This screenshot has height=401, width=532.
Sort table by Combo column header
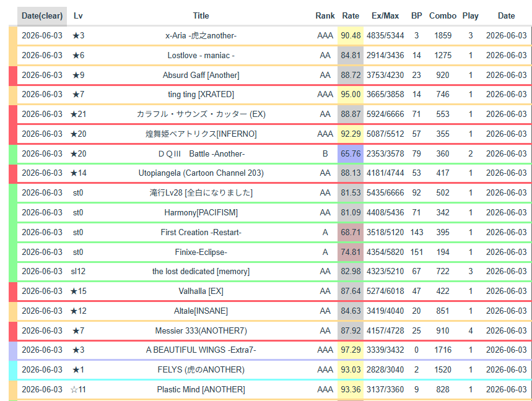(x=443, y=16)
